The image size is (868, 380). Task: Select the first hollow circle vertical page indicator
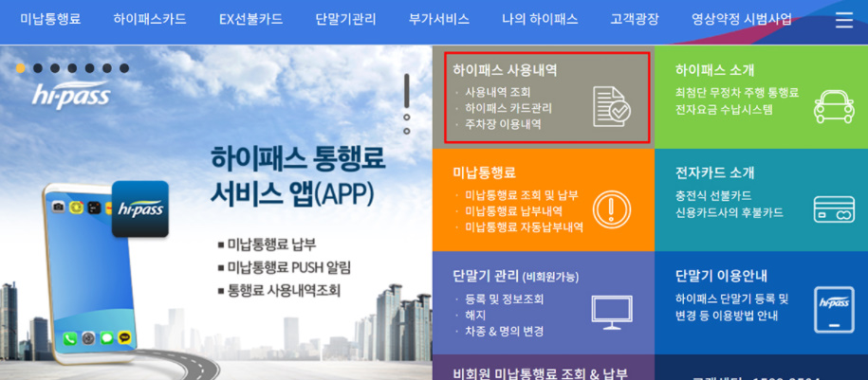(407, 118)
